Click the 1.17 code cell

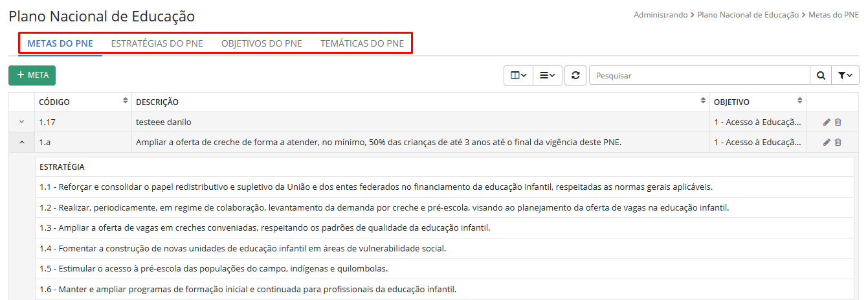(x=83, y=122)
